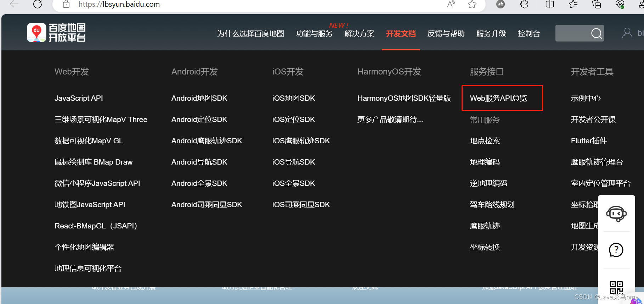Open 示例中心 developer tool link

[x=586, y=98]
